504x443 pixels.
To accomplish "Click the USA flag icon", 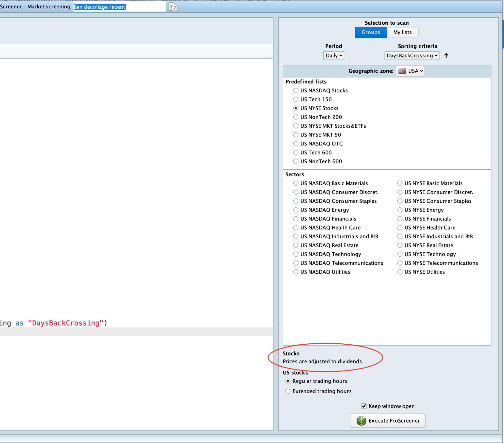I will pyautogui.click(x=402, y=71).
